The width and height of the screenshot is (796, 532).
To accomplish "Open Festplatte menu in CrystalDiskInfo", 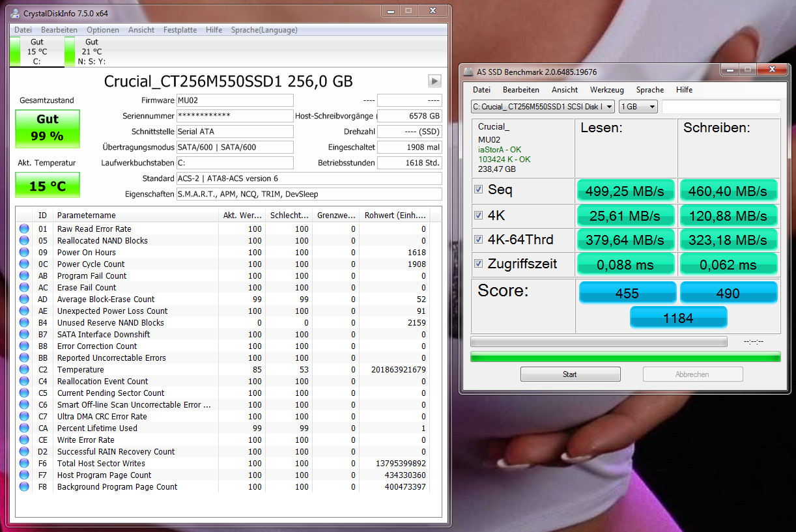I will 180,30.
